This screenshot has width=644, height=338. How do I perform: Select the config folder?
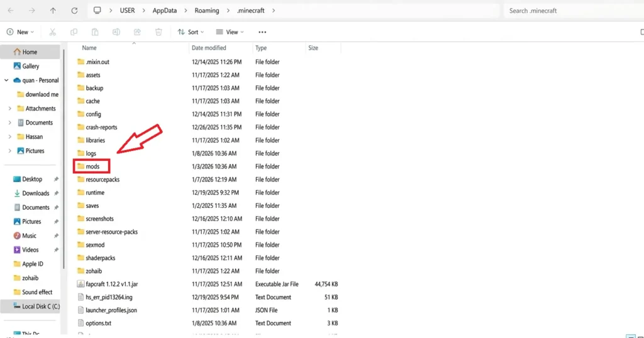[x=89, y=114]
